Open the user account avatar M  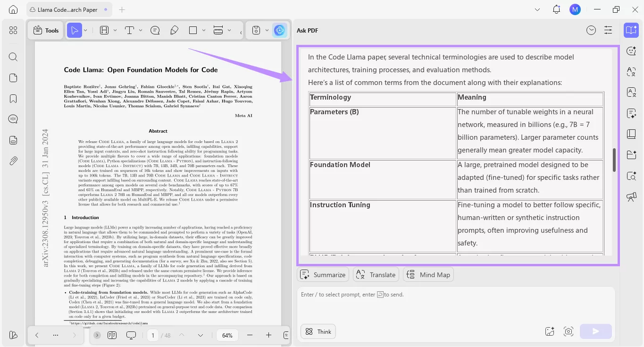click(575, 9)
